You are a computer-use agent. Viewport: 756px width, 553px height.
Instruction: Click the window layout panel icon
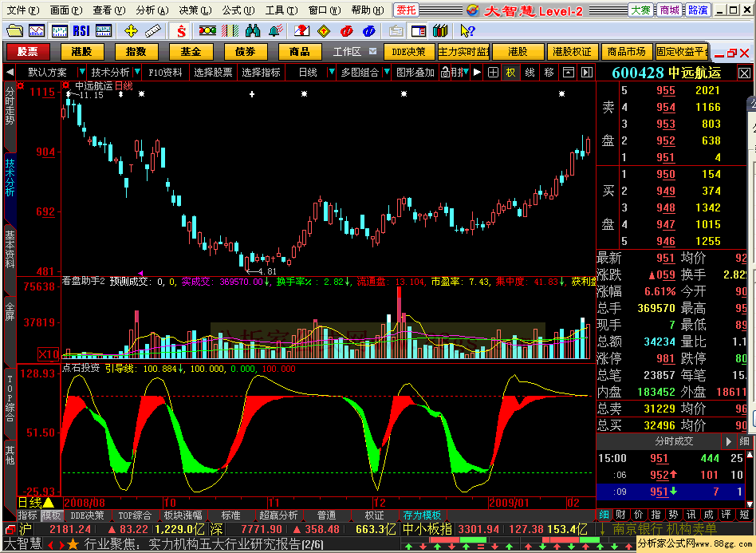419,31
